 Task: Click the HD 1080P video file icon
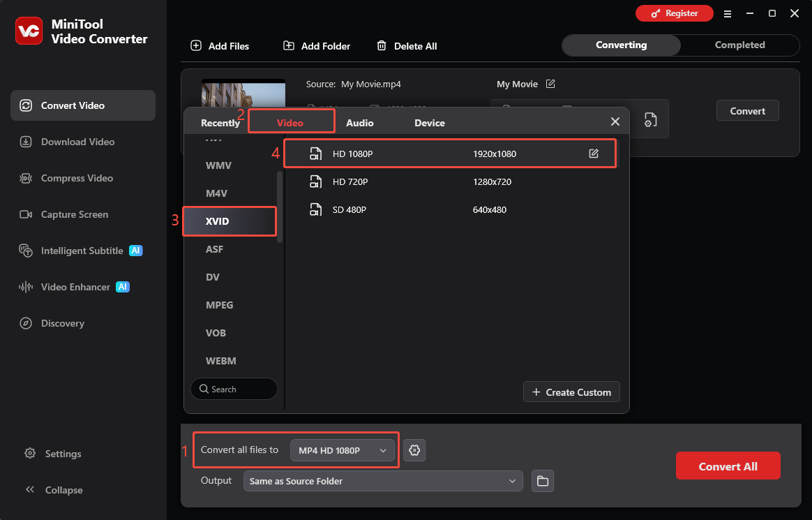tap(315, 154)
